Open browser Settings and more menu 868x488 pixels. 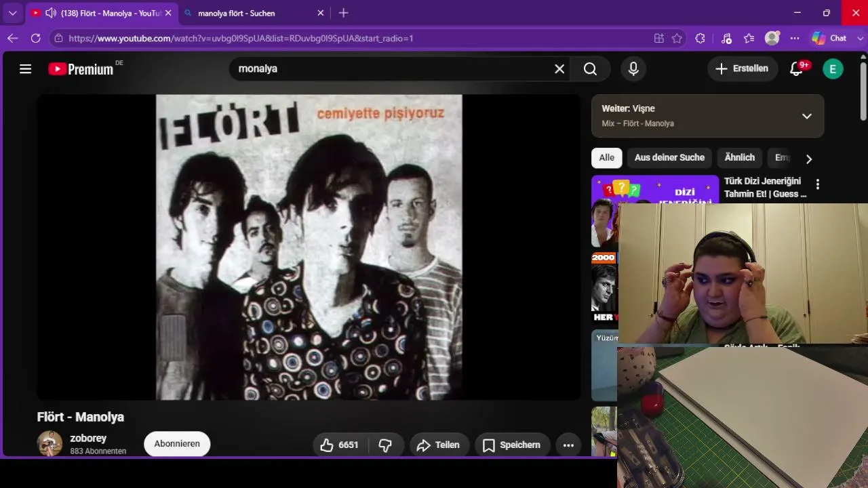coord(795,39)
